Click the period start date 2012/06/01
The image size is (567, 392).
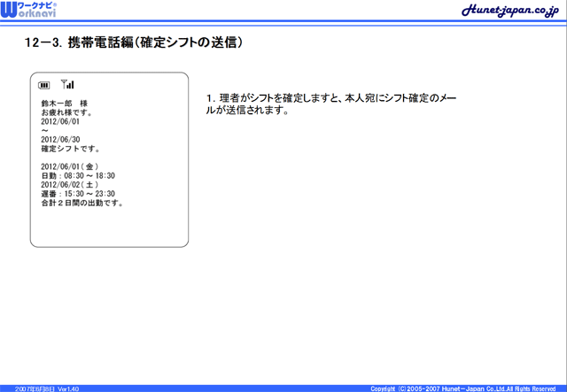pyautogui.click(x=60, y=122)
